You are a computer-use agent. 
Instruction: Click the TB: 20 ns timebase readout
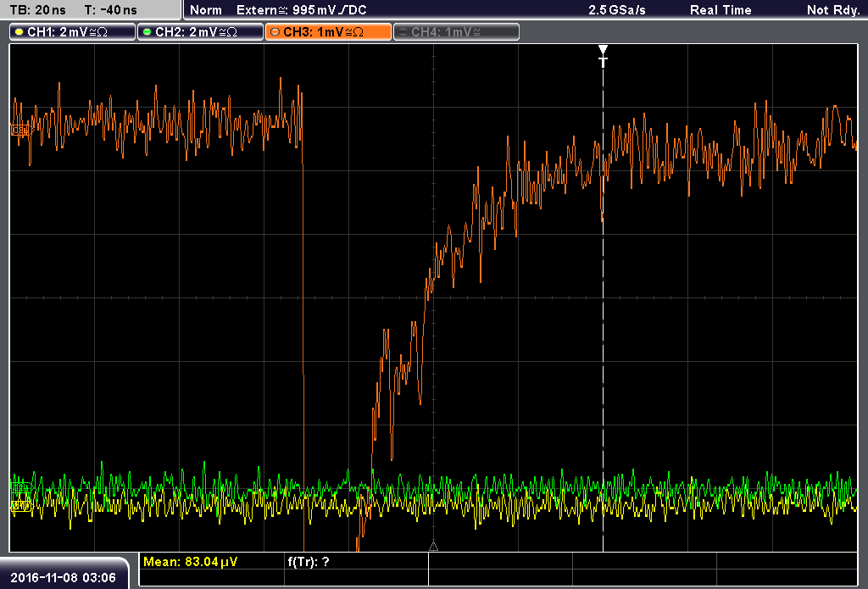[37, 10]
